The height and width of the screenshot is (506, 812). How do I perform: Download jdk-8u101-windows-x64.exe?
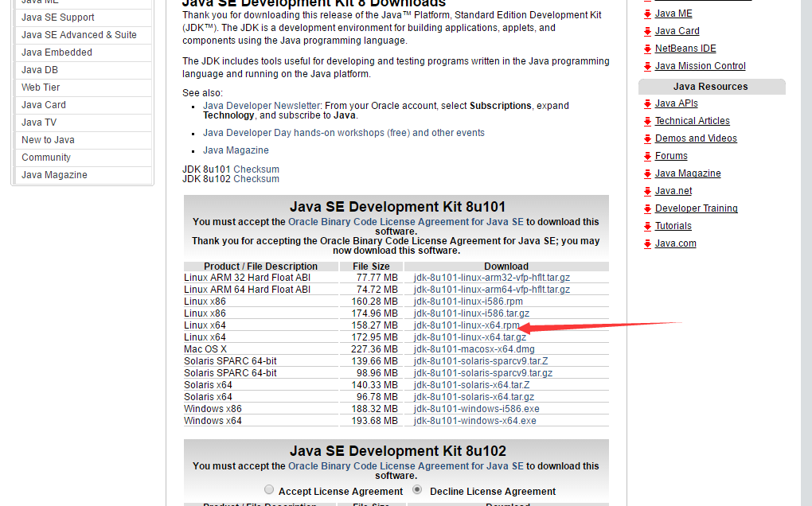pos(475,421)
